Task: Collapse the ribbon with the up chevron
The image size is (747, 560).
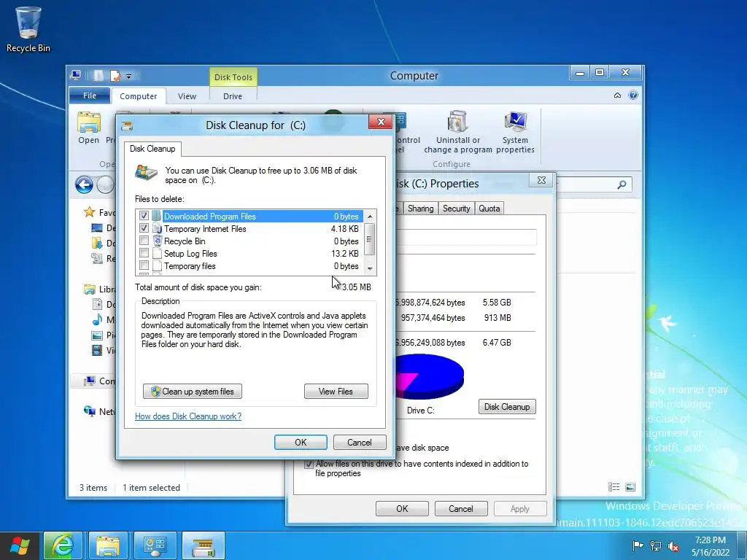Action: pyautogui.click(x=617, y=96)
